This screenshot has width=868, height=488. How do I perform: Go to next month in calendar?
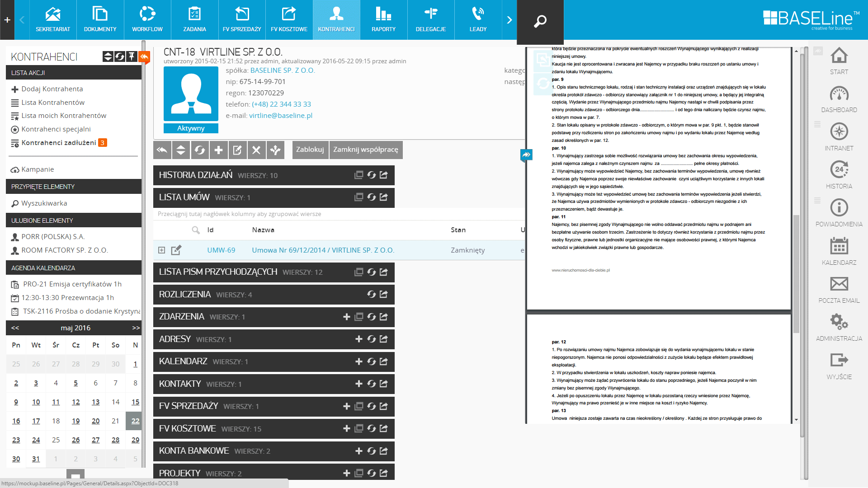136,328
